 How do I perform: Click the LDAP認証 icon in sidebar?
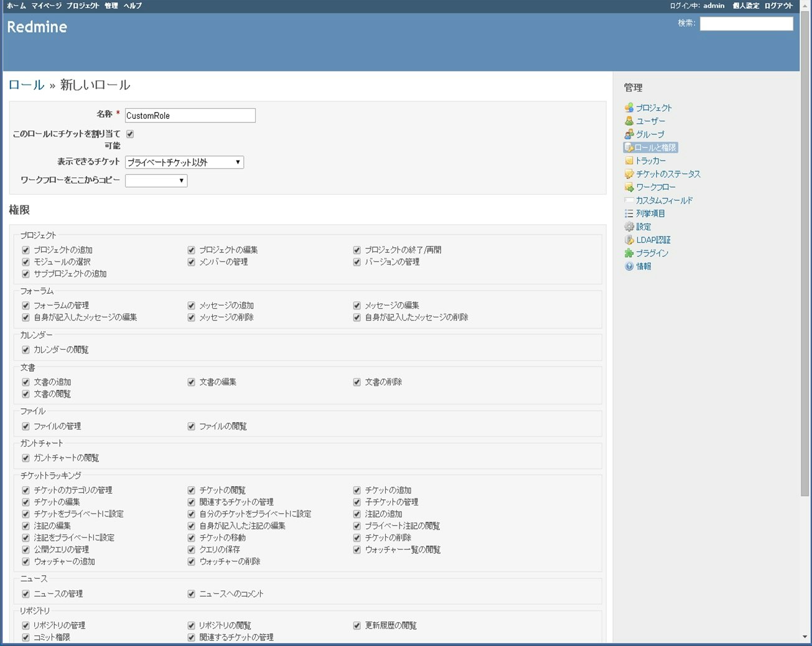[629, 240]
